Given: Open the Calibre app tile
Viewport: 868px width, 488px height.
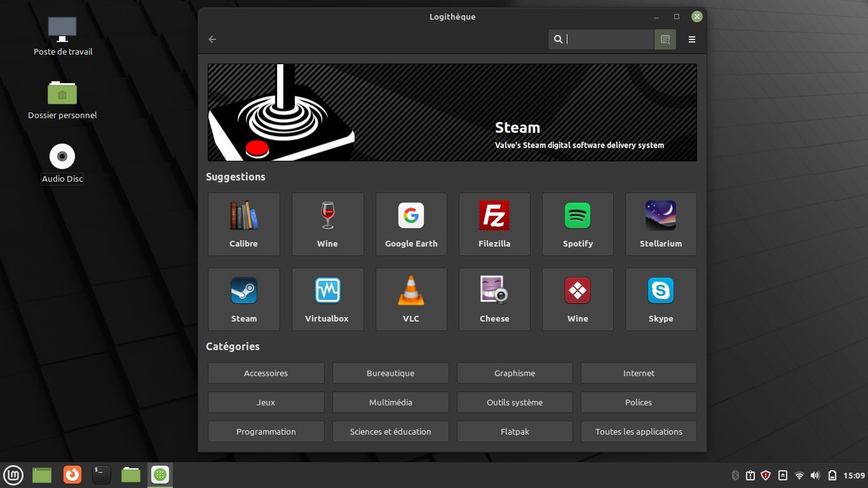Looking at the screenshot, I should click(x=243, y=224).
